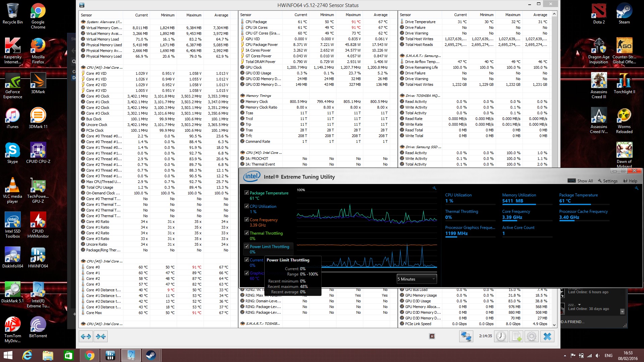Screen dimensions: 644x362
Task: Uncheck Core Frequency in XTU graph list
Action: (x=247, y=220)
